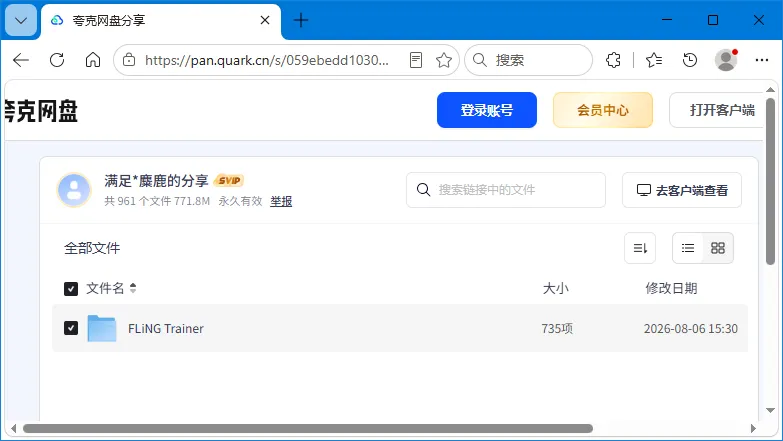Click the 735项 size cell
783x441 pixels.
pos(557,329)
